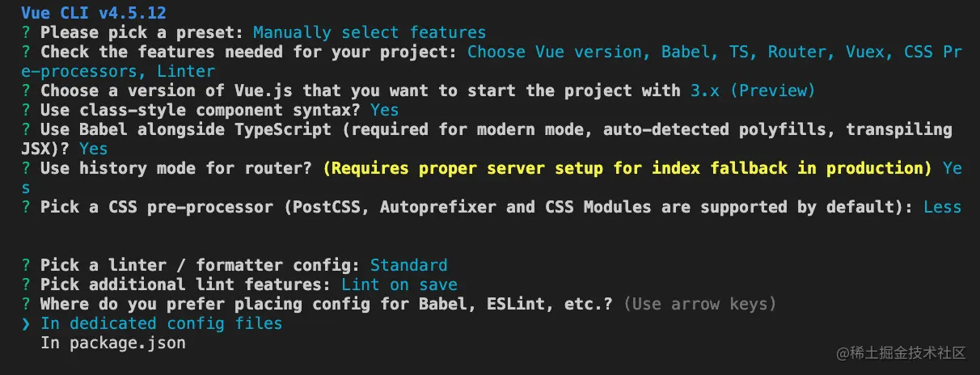Screen dimensions: 980x375
Task: Select the "In dedicated config files" option
Action: 162,324
